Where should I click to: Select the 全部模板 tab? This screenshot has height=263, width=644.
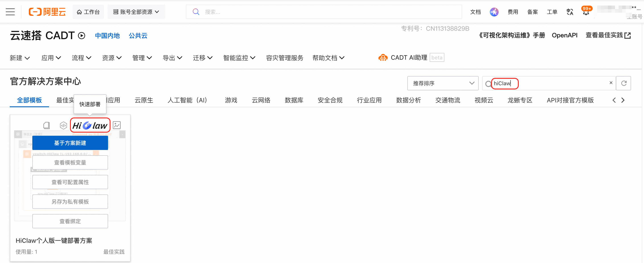tap(29, 100)
